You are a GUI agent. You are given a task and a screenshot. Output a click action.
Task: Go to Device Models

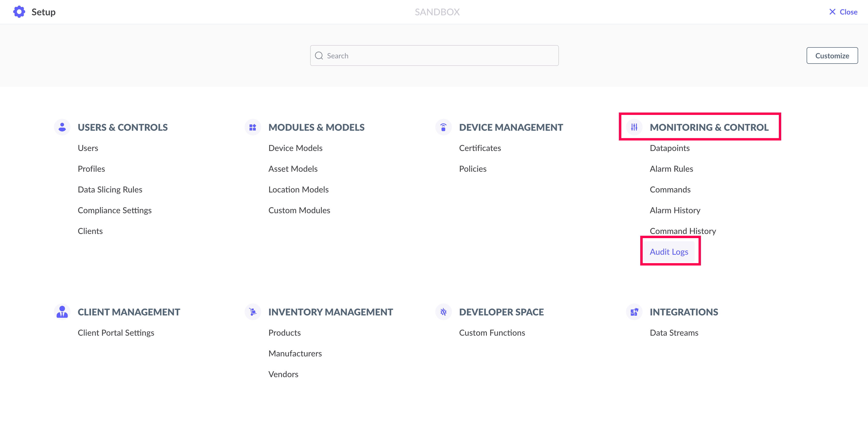click(x=295, y=148)
